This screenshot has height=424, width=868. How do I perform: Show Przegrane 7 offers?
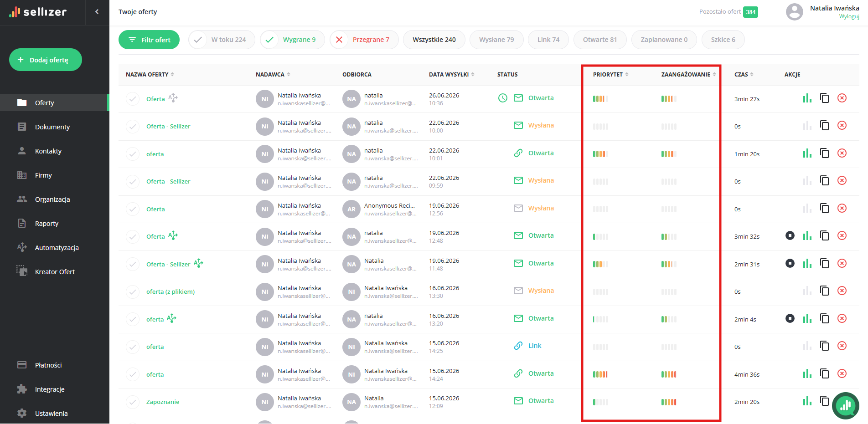(x=364, y=40)
